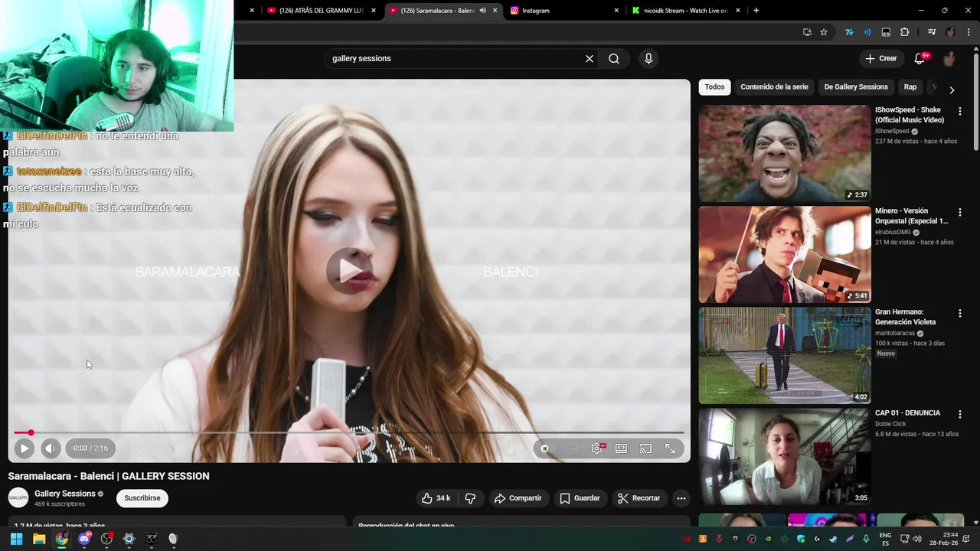Open the Gallery Sessions channel avatar
980x551 pixels.
18,498
